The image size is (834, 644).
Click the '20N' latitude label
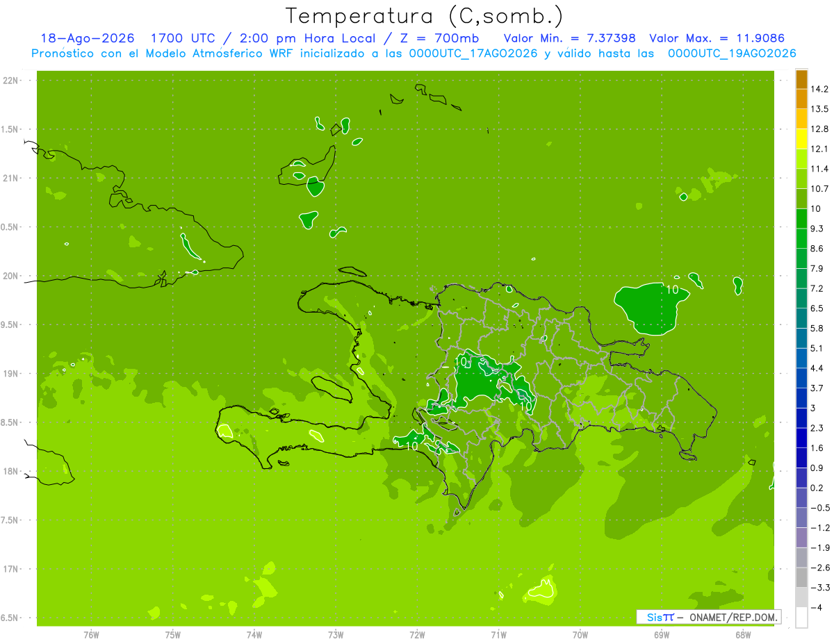tap(10, 276)
